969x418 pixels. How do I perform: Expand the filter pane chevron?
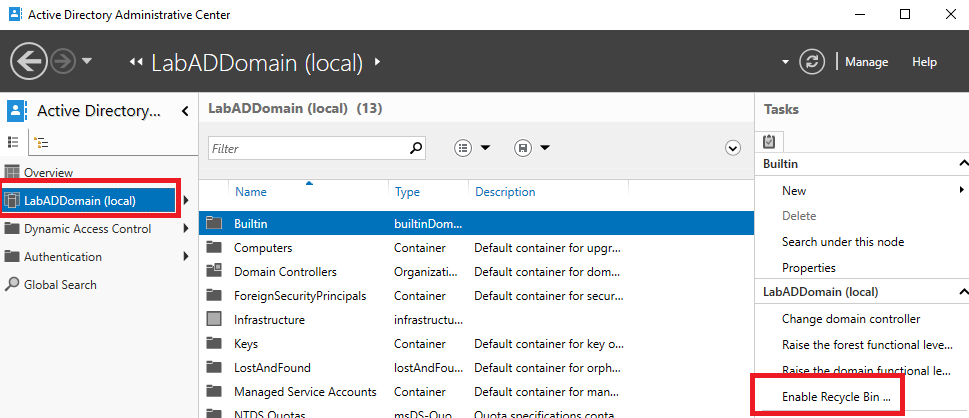[732, 148]
